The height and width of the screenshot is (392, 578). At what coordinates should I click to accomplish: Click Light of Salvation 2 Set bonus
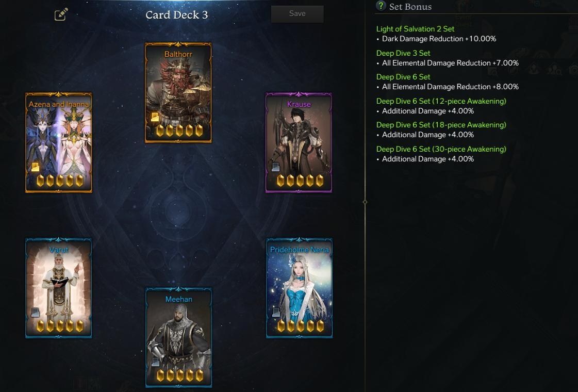pyautogui.click(x=415, y=29)
